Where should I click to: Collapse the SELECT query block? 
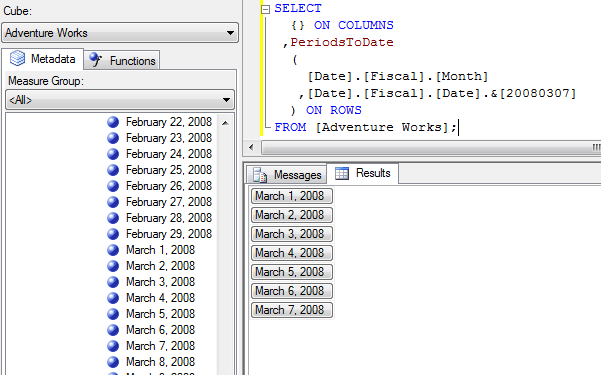265,9
